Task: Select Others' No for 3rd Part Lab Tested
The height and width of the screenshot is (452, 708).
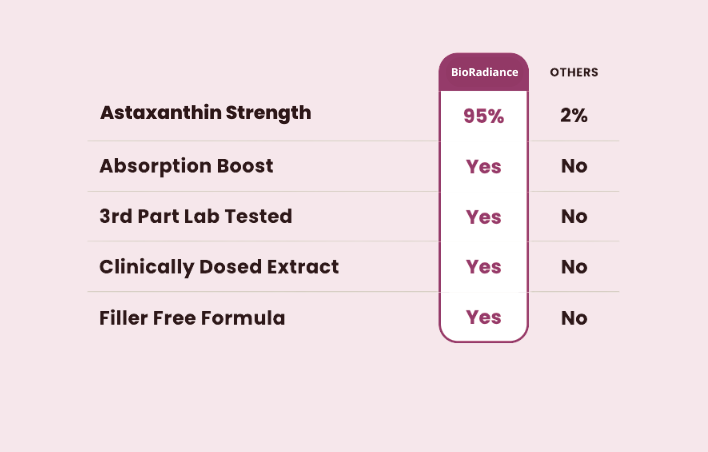Action: [574, 217]
